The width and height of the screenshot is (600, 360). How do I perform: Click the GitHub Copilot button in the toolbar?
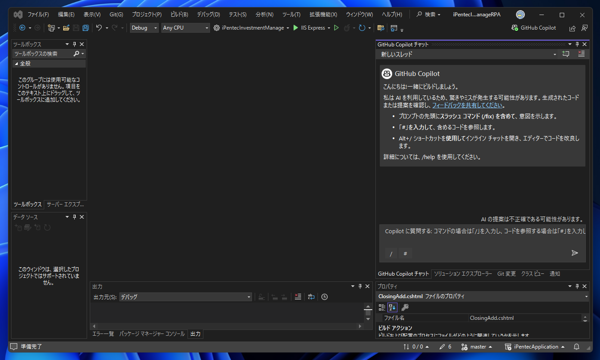click(x=533, y=28)
